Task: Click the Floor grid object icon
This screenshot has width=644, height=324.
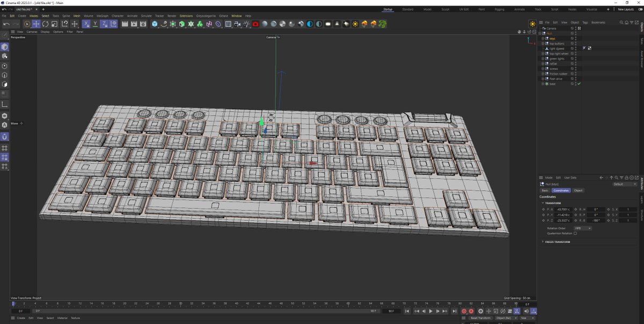Action: [228, 24]
